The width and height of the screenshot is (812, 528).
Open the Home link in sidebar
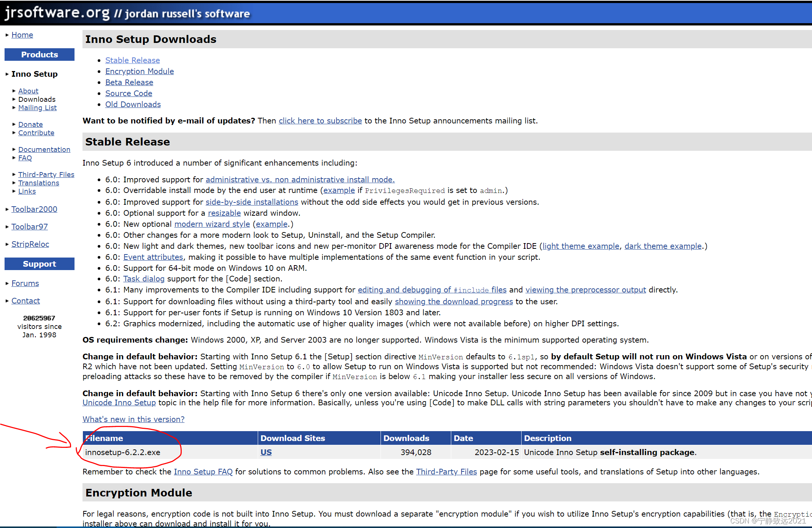(22, 35)
